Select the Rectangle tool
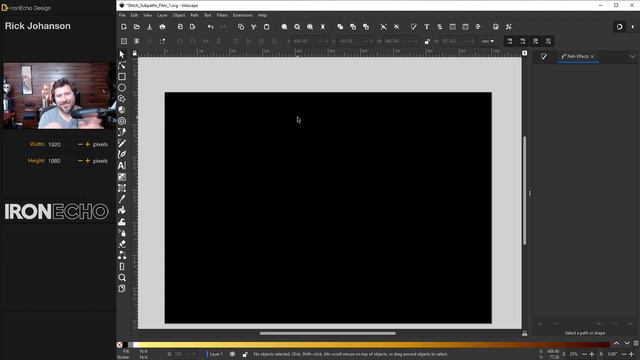The image size is (640, 360). pyautogui.click(x=122, y=76)
